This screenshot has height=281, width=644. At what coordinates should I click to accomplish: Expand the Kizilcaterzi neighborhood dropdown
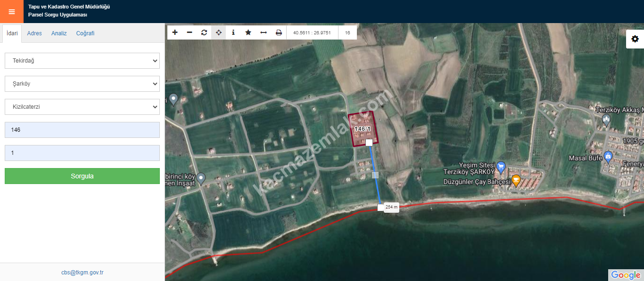click(82, 107)
